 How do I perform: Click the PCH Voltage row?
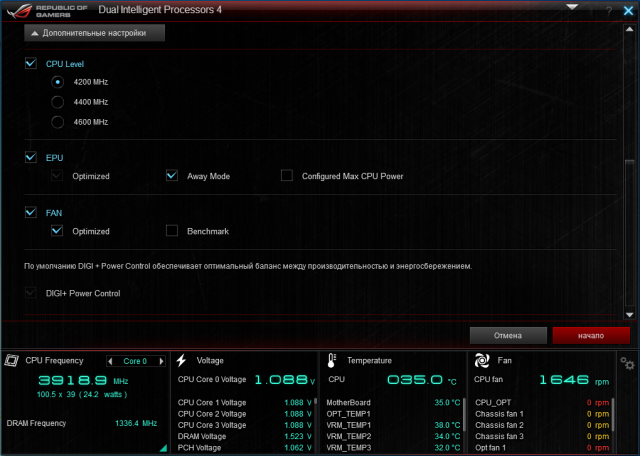(x=245, y=448)
